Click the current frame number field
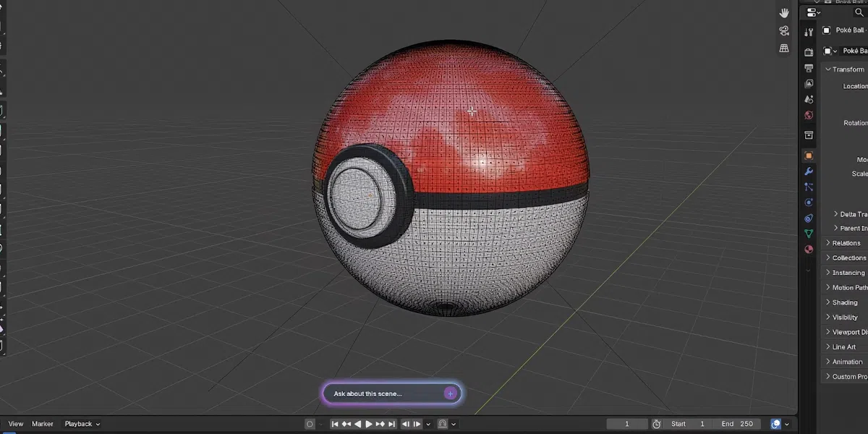The width and height of the screenshot is (868, 434). tap(627, 424)
